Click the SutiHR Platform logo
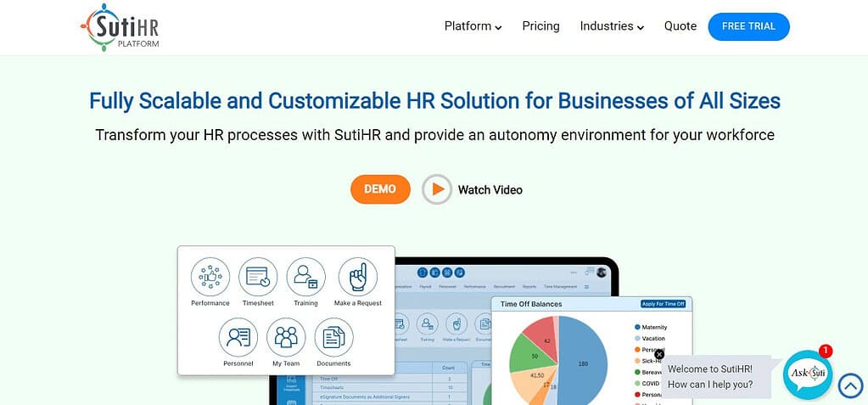This screenshot has width=868, height=405. coord(120,27)
